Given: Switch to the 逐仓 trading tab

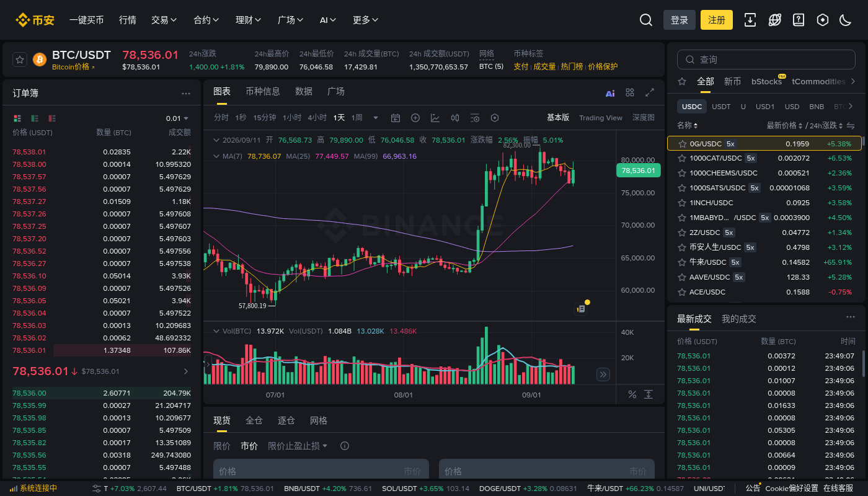Looking at the screenshot, I should point(286,420).
